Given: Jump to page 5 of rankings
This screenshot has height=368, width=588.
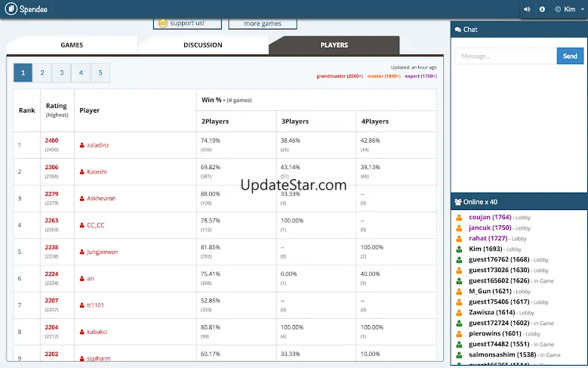Looking at the screenshot, I should pyautogui.click(x=100, y=73).
